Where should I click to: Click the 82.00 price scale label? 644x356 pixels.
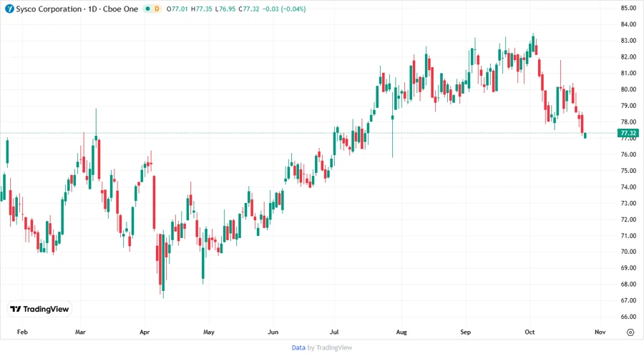pos(628,57)
